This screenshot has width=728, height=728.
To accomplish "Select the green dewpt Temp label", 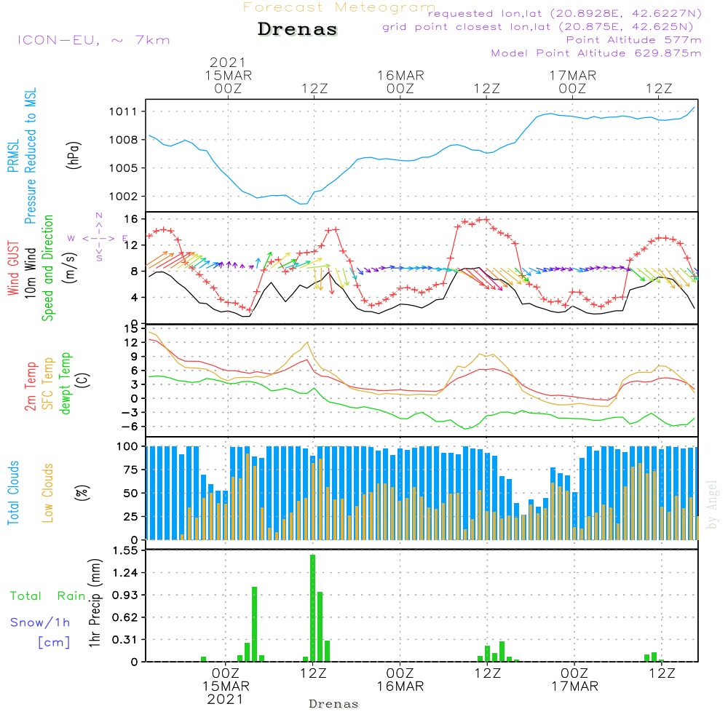I will tap(66, 383).
